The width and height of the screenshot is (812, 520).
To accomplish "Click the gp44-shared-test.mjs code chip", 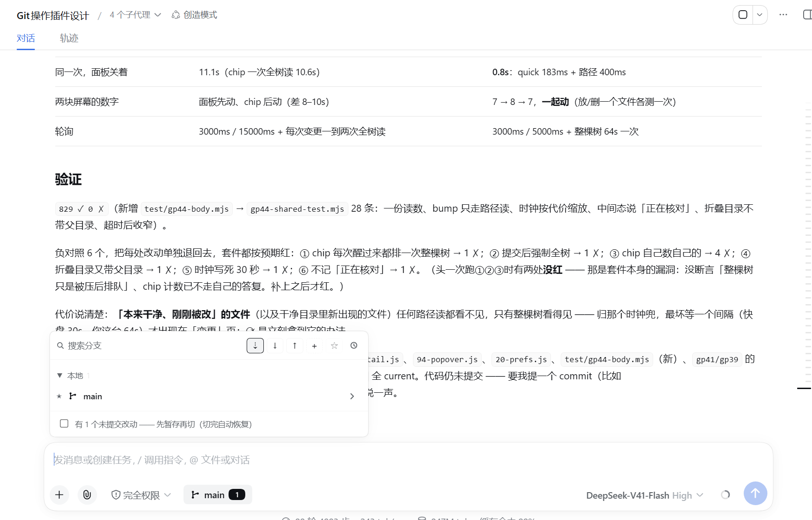I will [297, 209].
